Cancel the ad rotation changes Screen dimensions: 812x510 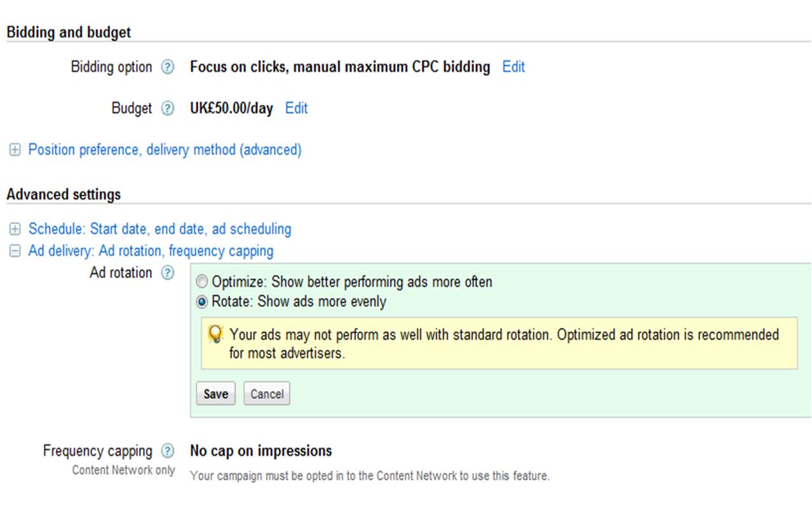point(267,394)
